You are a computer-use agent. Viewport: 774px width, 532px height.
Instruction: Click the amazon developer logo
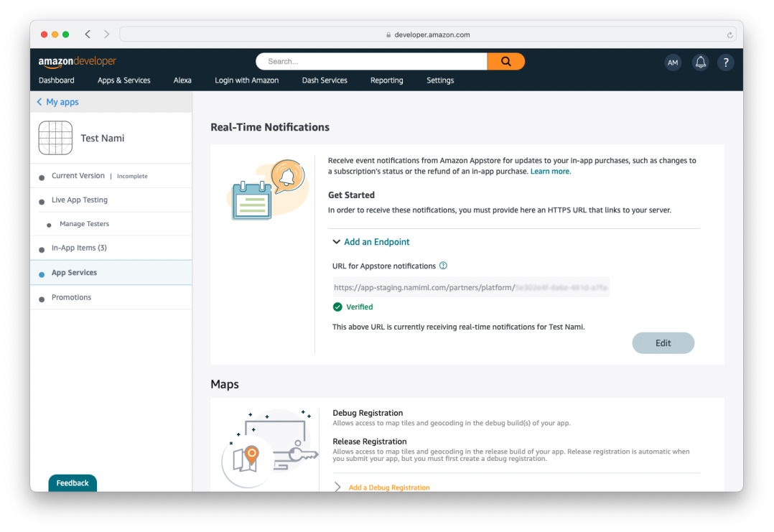coord(77,62)
